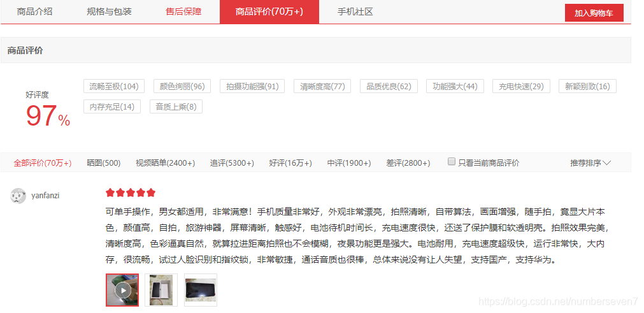
Task: Pick the 新颖别致(16) tag
Action: (587, 86)
